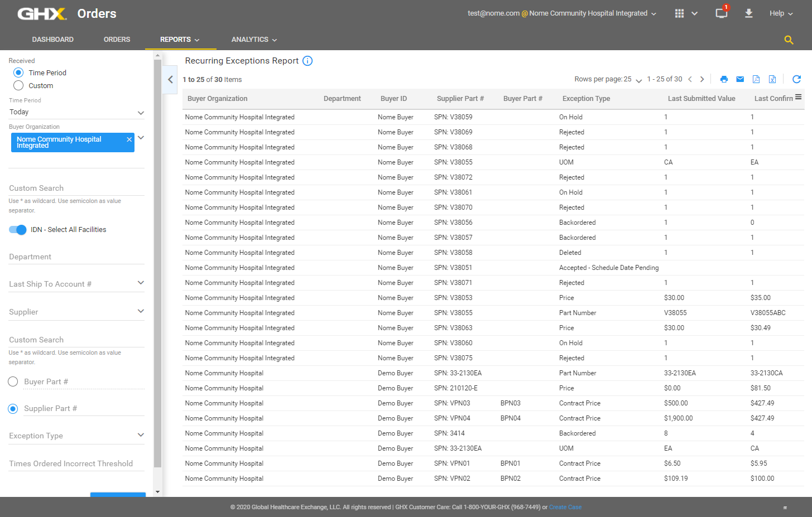812x517 pixels.
Task: Open the Reports menu
Action: tap(180, 40)
